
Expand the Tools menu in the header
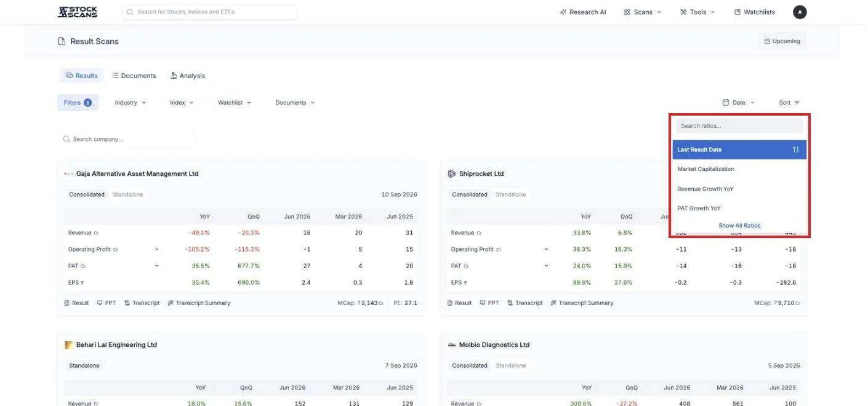pyautogui.click(x=697, y=12)
